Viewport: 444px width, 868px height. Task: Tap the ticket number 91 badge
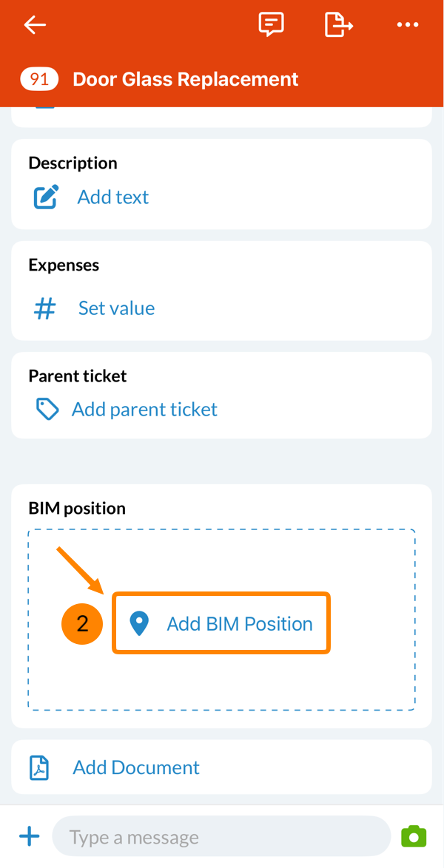(39, 80)
